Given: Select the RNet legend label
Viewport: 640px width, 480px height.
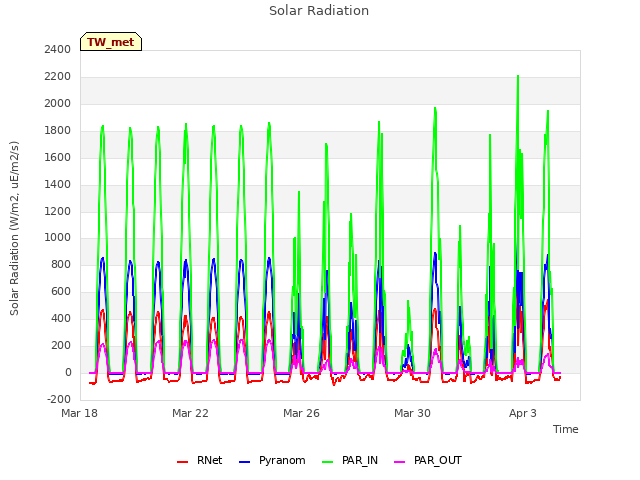Looking at the screenshot, I should tap(209, 460).
